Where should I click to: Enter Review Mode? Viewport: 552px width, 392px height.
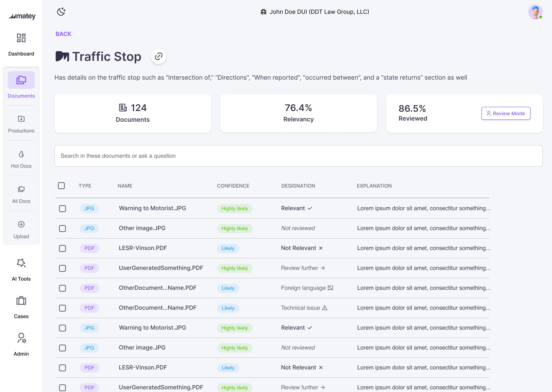click(x=506, y=114)
